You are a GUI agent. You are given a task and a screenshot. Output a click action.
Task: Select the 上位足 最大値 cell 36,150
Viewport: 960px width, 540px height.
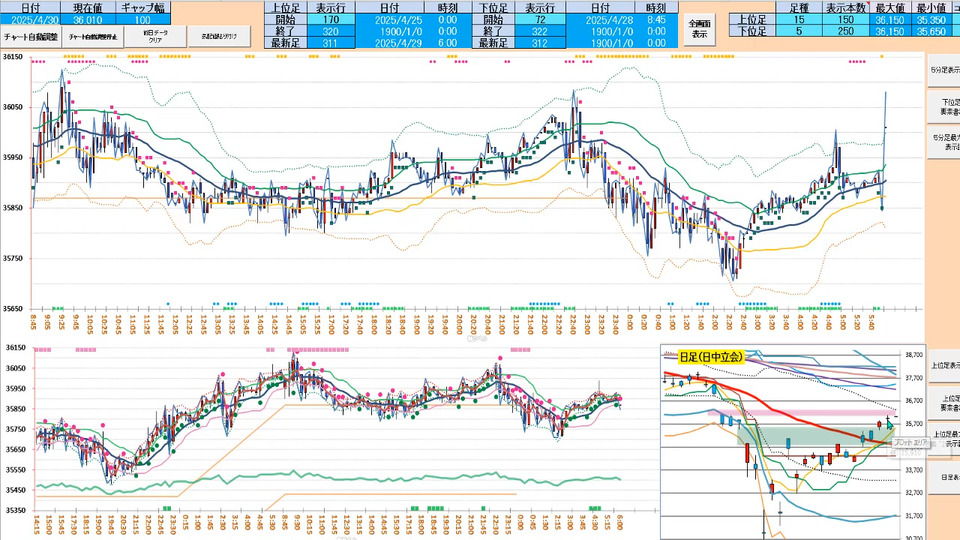point(891,20)
